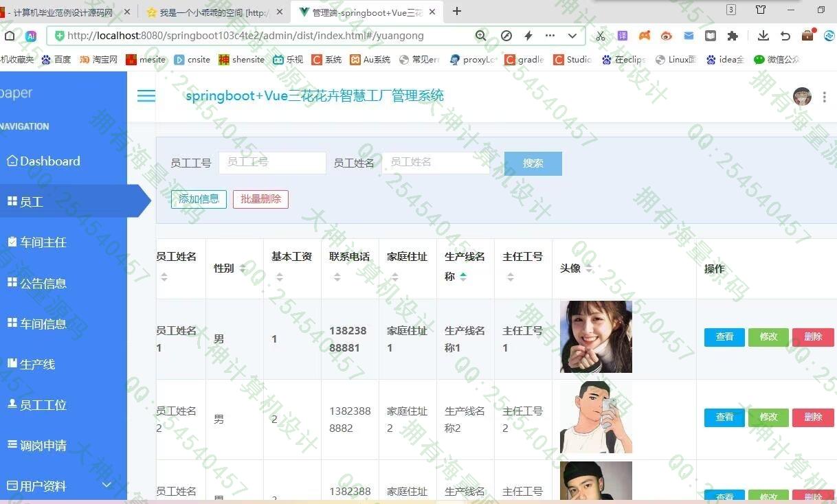The height and width of the screenshot is (504, 837).
Task: Open Dashboard in the sidebar
Action: click(x=43, y=161)
